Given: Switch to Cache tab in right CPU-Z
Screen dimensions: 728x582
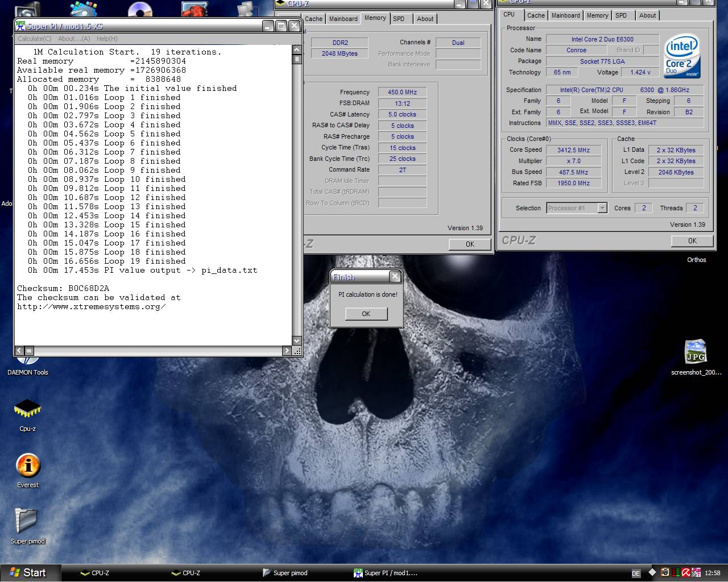Looking at the screenshot, I should coord(536,15).
